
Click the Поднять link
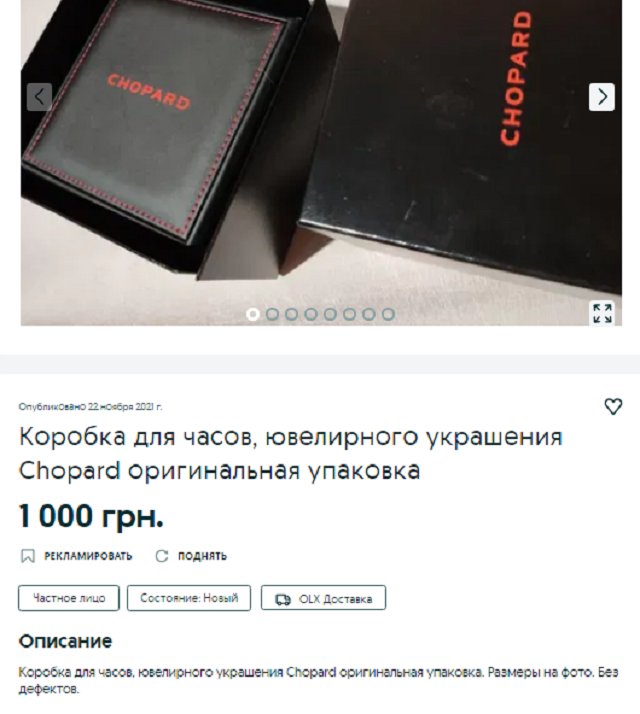(x=202, y=556)
